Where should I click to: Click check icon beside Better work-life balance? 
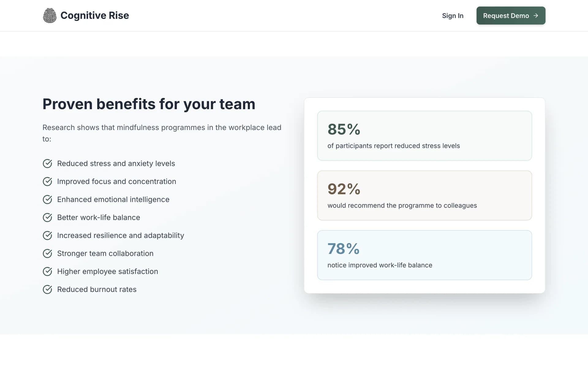pos(47,217)
